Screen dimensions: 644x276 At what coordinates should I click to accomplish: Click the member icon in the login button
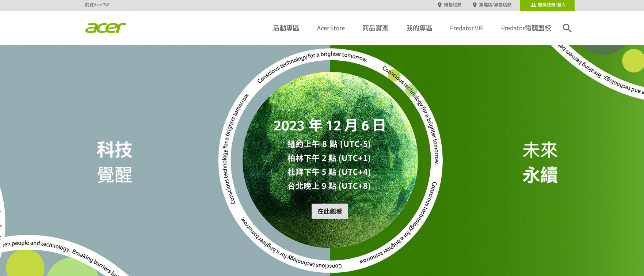[x=533, y=5]
